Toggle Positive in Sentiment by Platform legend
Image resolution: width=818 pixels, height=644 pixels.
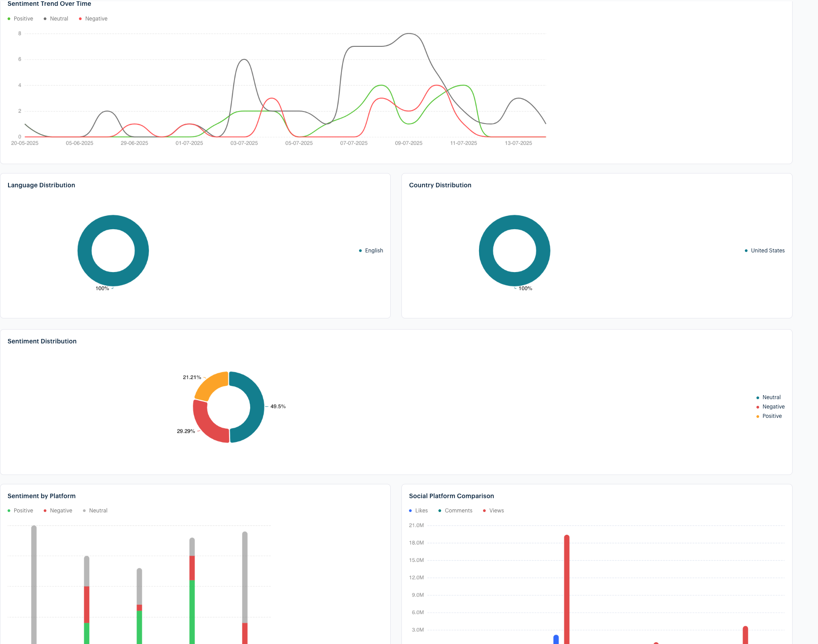point(21,511)
